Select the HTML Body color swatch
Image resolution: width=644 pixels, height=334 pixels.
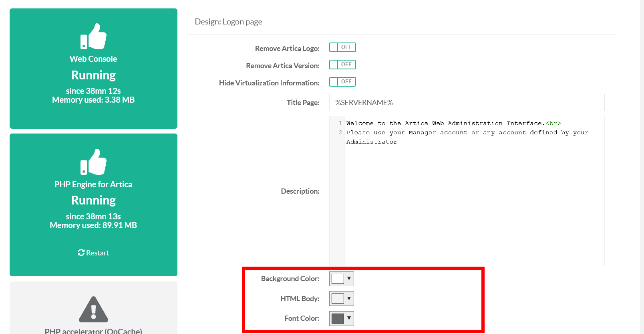point(338,298)
